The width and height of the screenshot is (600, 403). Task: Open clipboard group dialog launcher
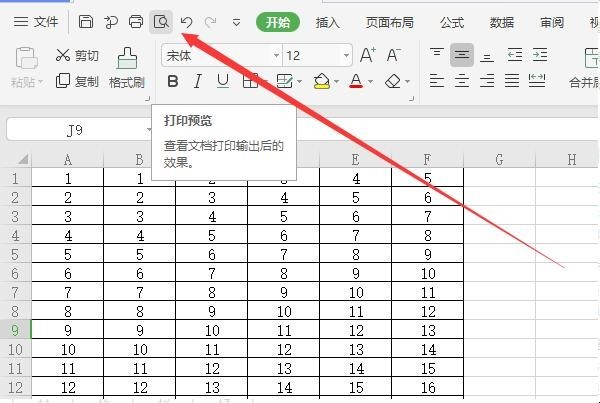click(147, 99)
